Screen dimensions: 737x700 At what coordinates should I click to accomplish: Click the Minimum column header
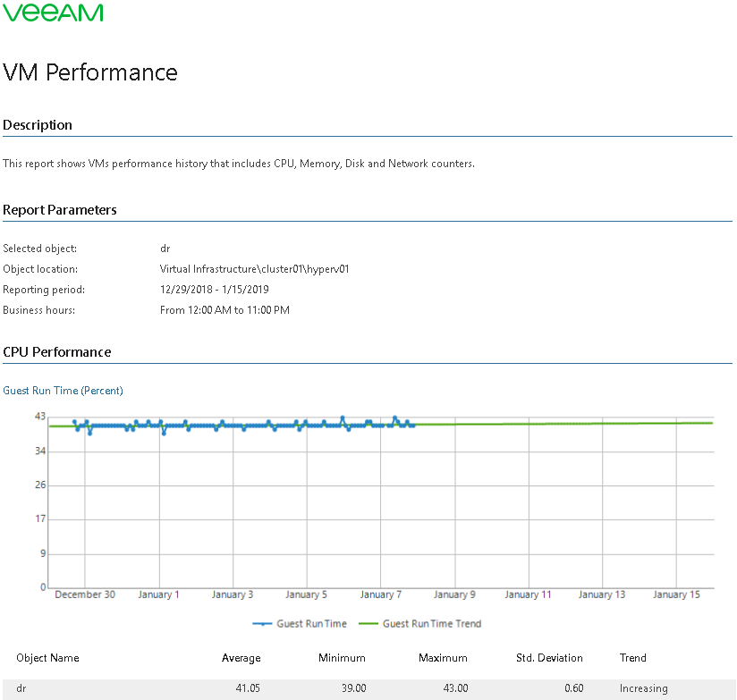click(342, 658)
